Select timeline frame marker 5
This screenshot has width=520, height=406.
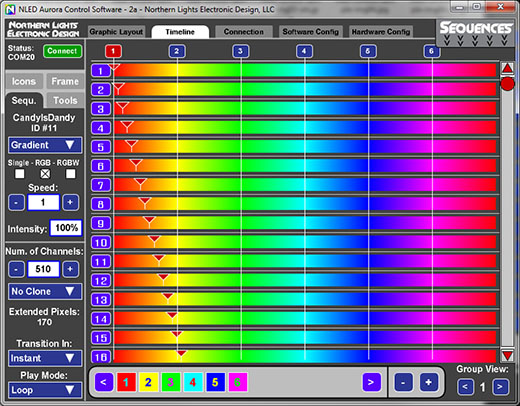coord(368,51)
